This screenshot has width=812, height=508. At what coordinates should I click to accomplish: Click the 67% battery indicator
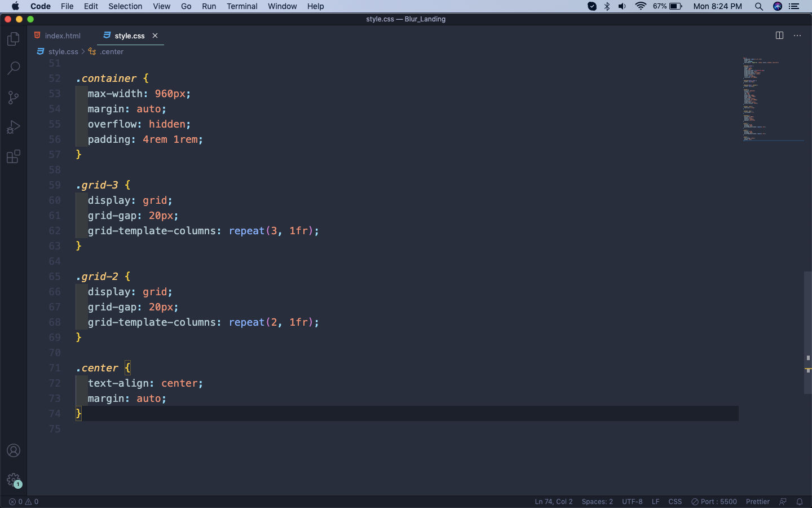click(x=668, y=6)
